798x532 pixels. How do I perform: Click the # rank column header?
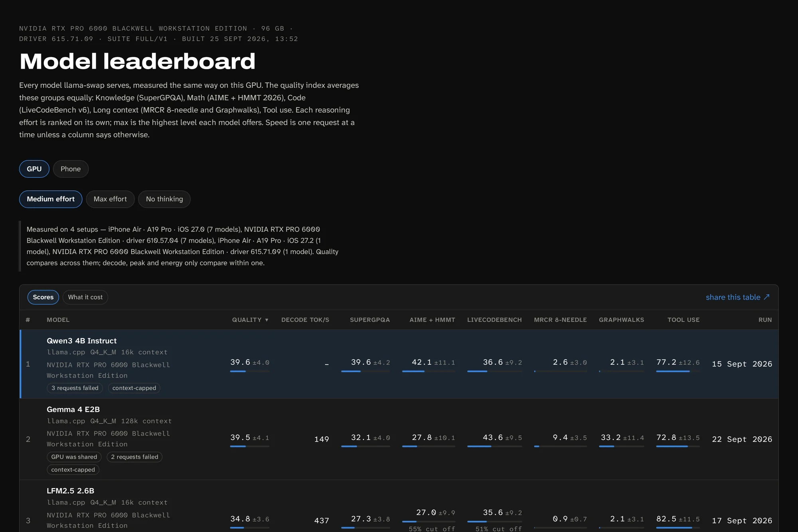[28, 320]
